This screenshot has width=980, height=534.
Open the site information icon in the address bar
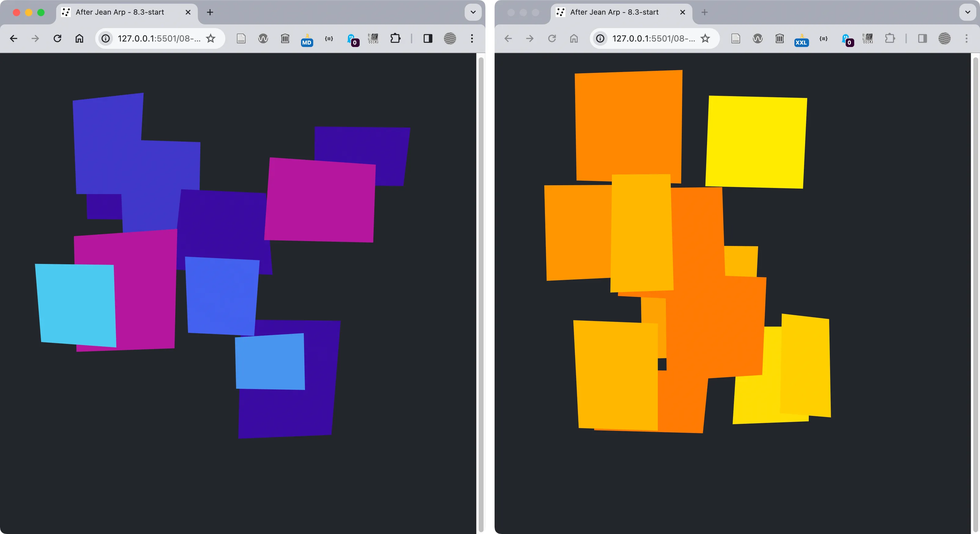(105, 39)
